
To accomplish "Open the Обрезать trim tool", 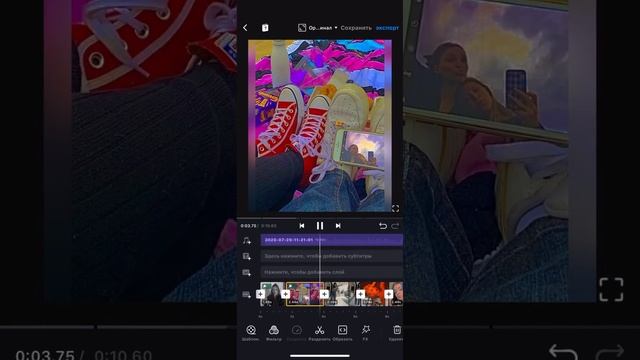I will (342, 333).
